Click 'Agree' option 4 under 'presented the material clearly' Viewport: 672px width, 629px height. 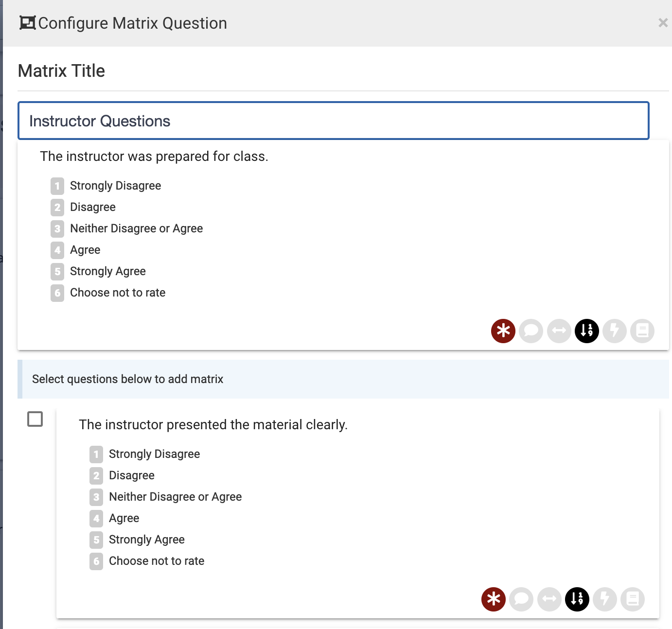point(124,518)
